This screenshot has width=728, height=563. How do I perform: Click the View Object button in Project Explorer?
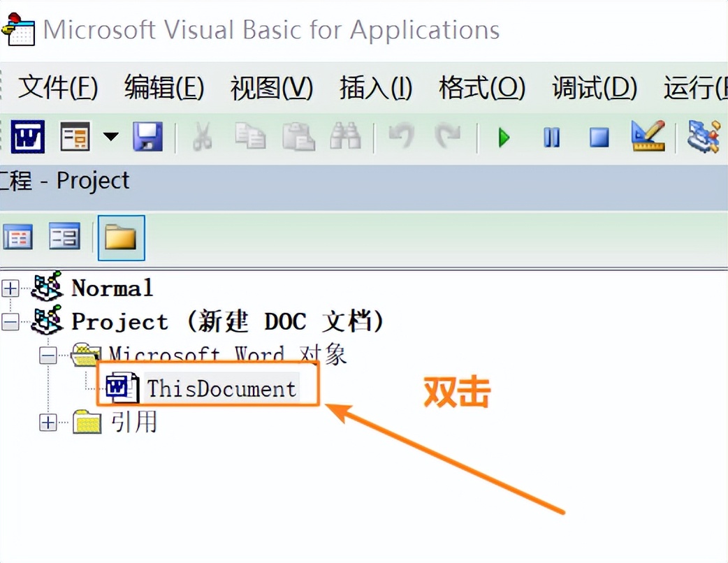[65, 237]
